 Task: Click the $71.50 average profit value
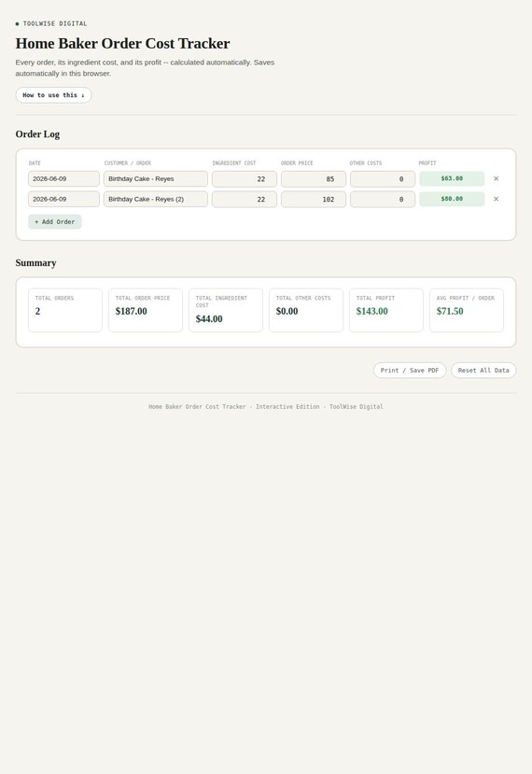point(450,311)
